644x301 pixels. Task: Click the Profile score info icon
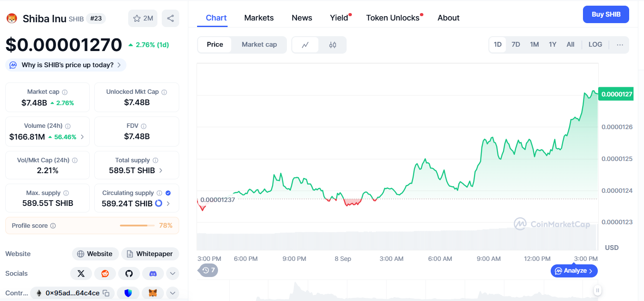coord(53,226)
